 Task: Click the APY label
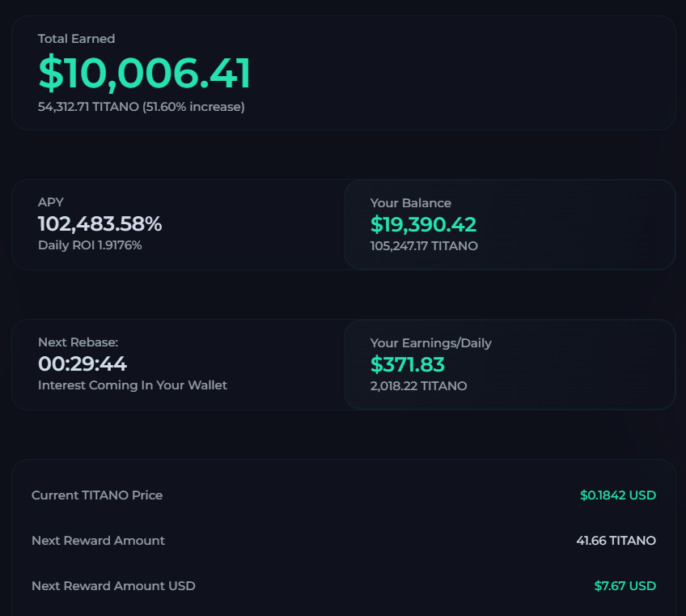click(51, 202)
